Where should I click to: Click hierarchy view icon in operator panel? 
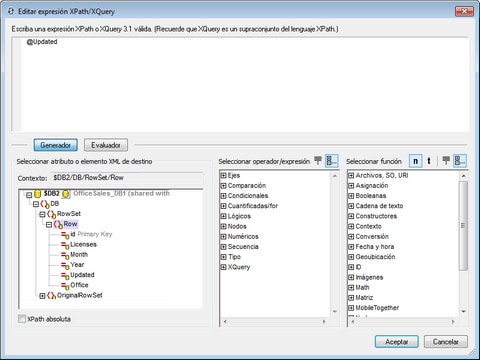332,161
